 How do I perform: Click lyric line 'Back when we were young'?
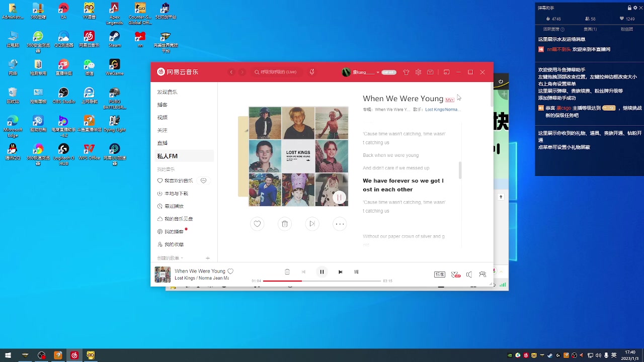pos(391,155)
